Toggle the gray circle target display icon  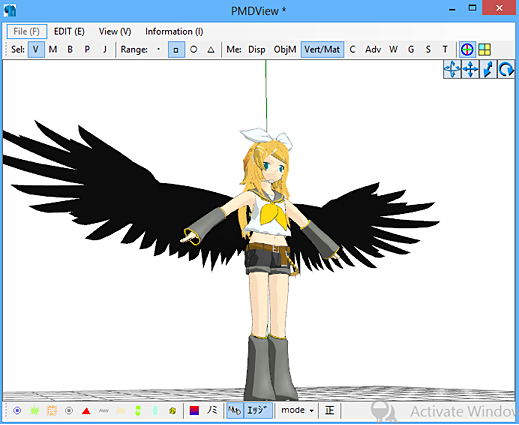(x=69, y=411)
